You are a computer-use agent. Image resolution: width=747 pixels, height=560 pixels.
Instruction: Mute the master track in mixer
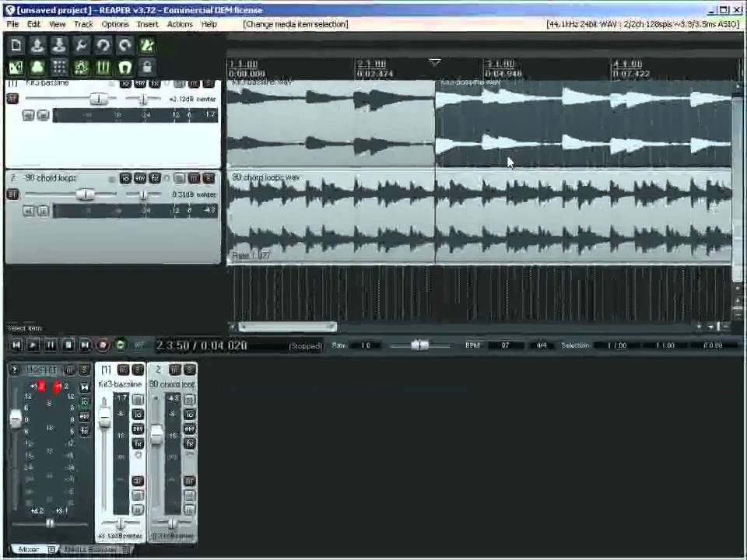pyautogui.click(x=70, y=369)
